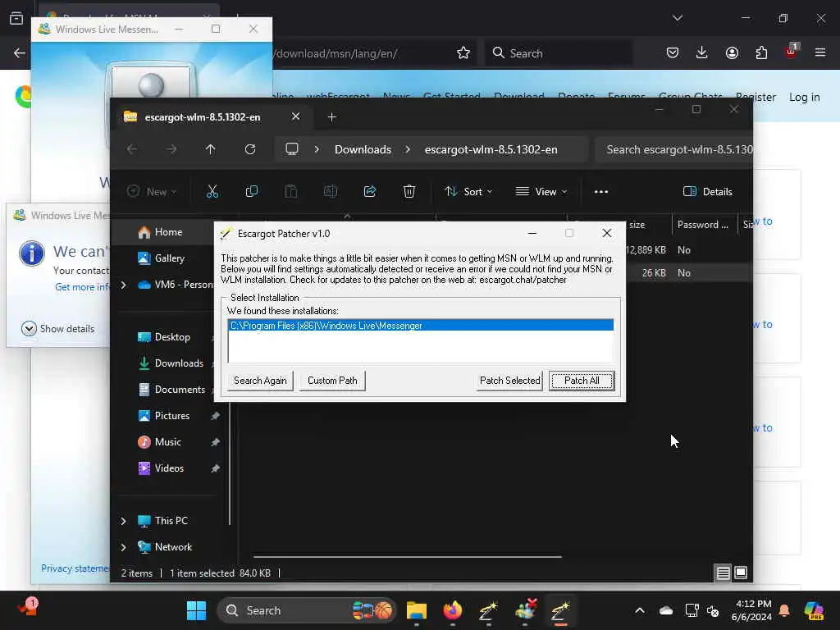Screen dimensions: 840x630
Task: Open Documents in Explorer sidebar
Action: (x=180, y=390)
